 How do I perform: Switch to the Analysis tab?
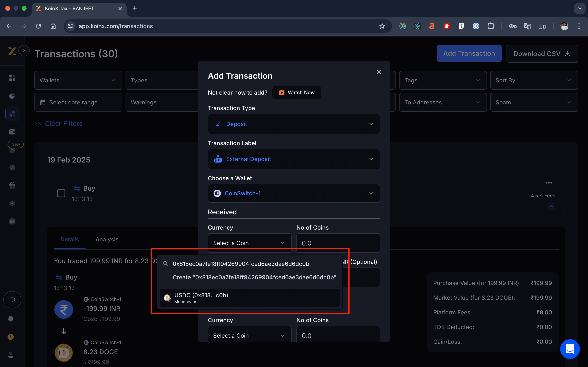[107, 239]
